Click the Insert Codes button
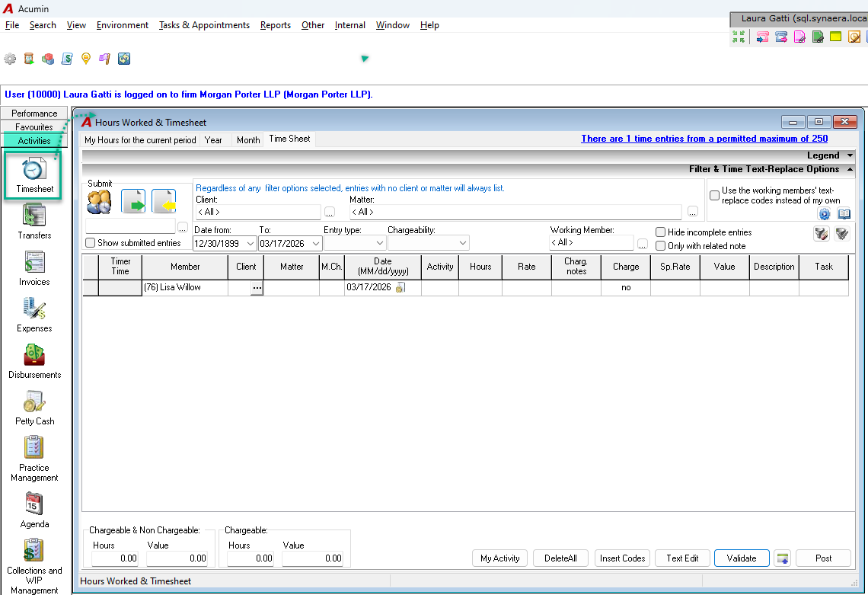 pyautogui.click(x=622, y=558)
